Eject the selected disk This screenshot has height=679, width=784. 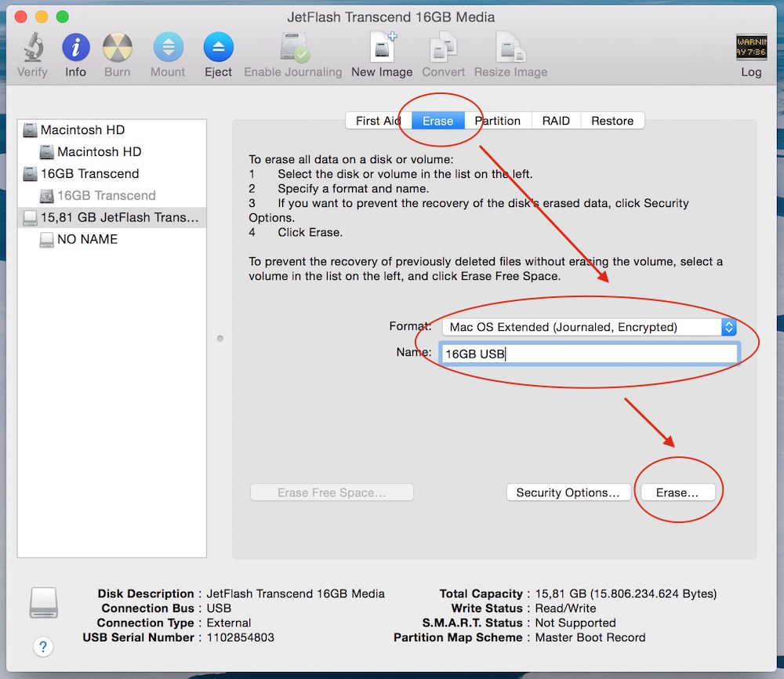[x=219, y=48]
